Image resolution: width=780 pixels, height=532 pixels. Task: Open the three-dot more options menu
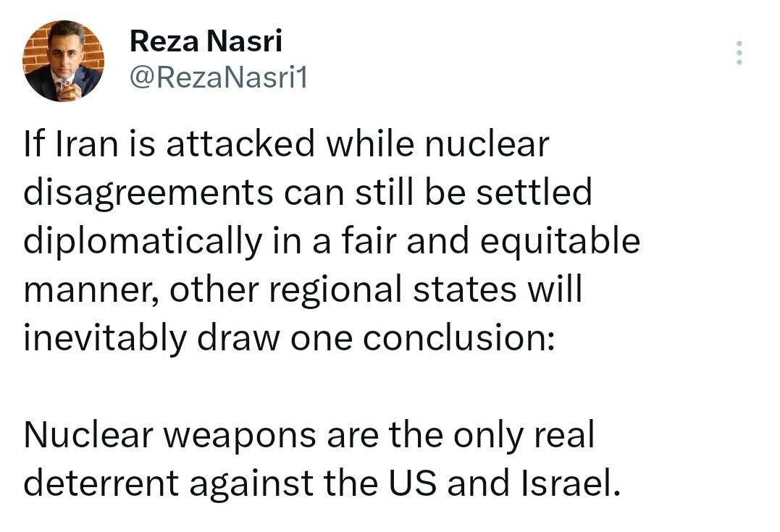coord(739,54)
